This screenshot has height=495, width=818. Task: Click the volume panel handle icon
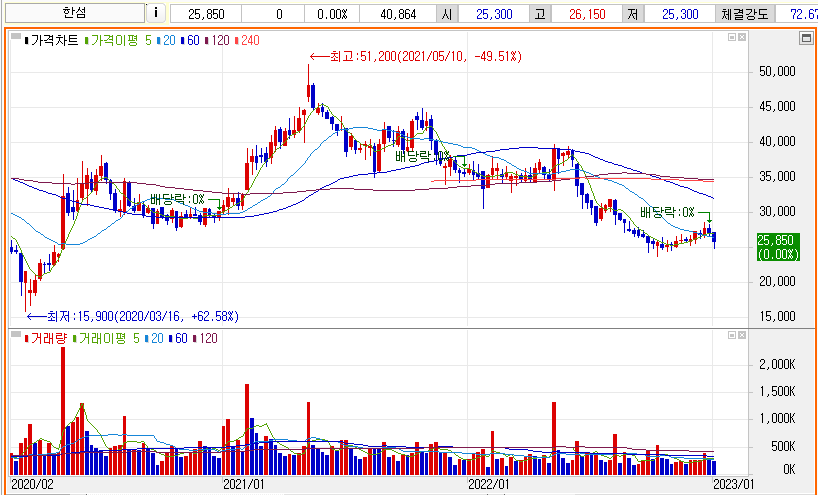tap(16, 334)
